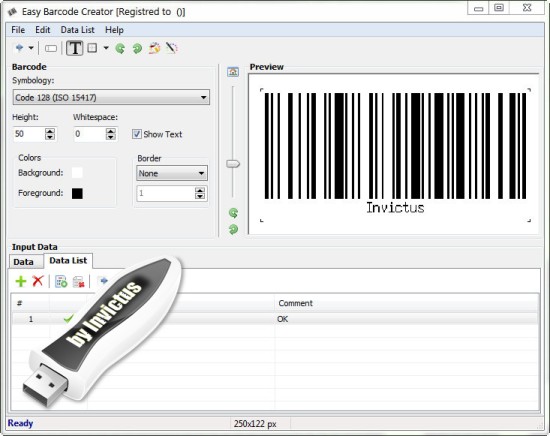Screen dimensions: 550x436
Task: Click the lower green rotate icon below the zoom slider
Action: point(233,229)
